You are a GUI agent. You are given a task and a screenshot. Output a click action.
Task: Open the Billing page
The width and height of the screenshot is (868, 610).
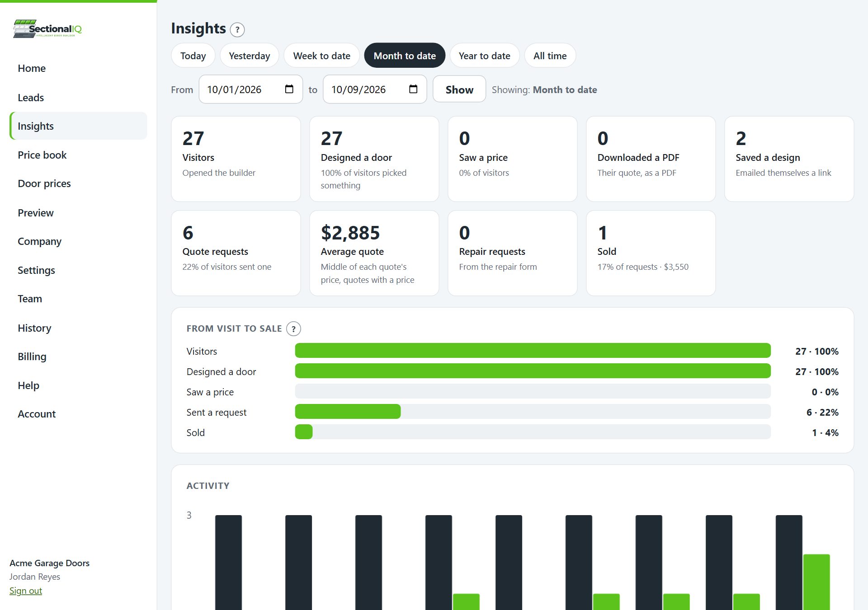(78, 357)
